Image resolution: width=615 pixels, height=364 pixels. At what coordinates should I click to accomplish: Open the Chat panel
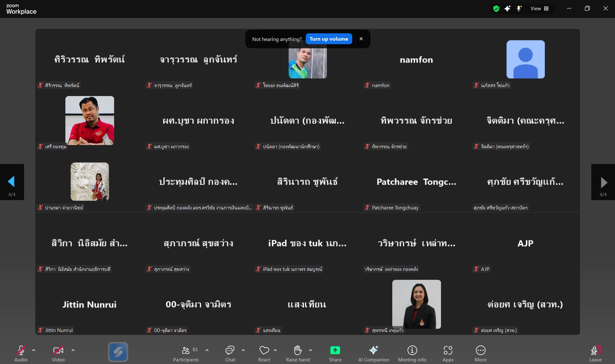230,353
